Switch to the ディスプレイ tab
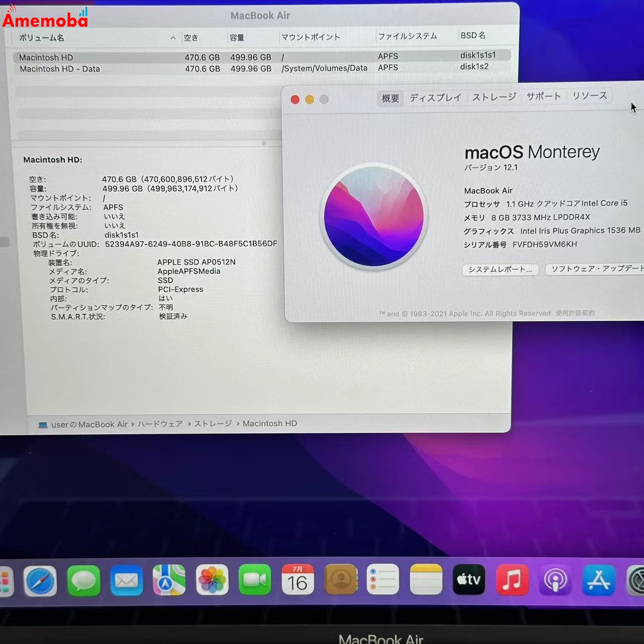The width and height of the screenshot is (644, 644). pos(435,97)
